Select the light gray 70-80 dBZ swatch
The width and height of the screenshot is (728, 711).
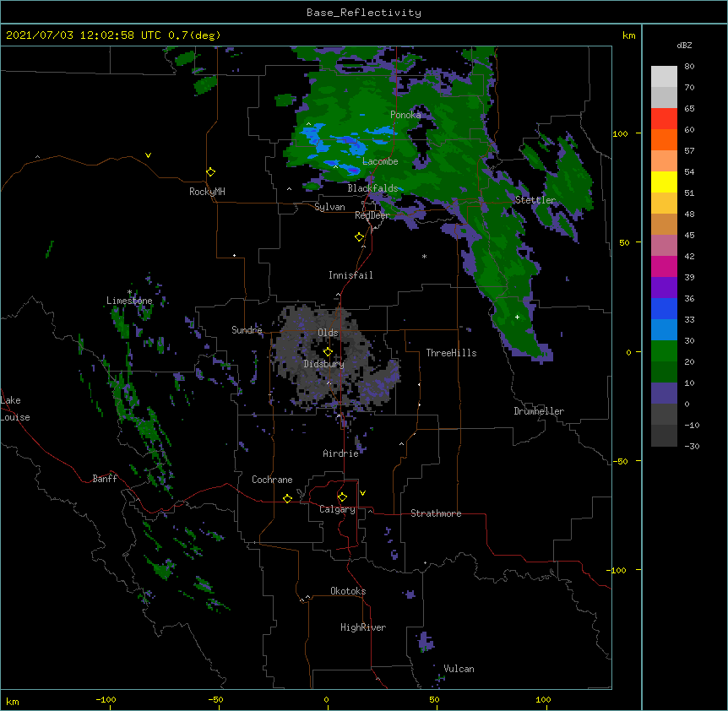pos(664,77)
